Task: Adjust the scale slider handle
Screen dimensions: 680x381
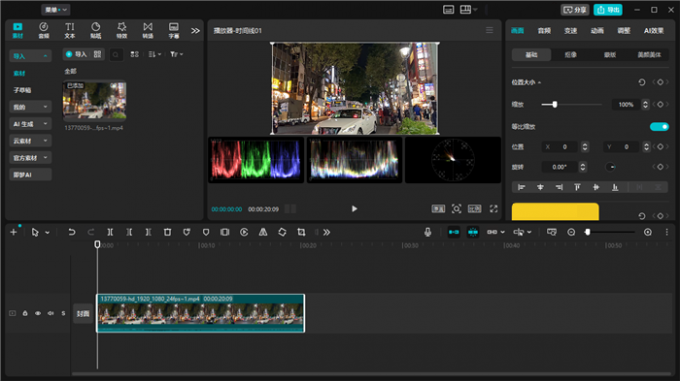Action: click(x=555, y=104)
